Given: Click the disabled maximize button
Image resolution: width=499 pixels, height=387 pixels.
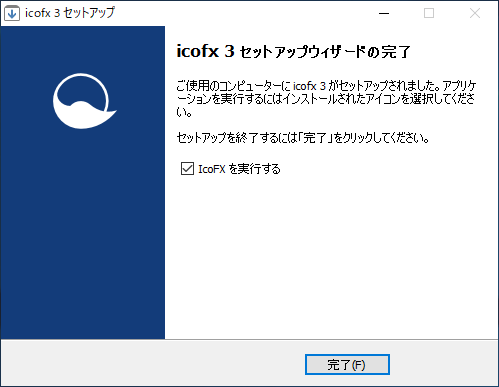Looking at the screenshot, I should (x=429, y=13).
